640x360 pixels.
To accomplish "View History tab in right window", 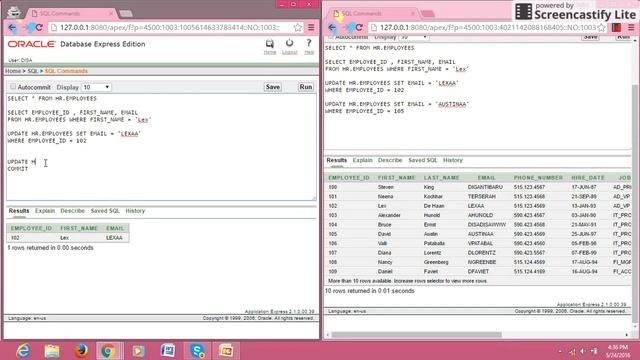I will (x=453, y=160).
